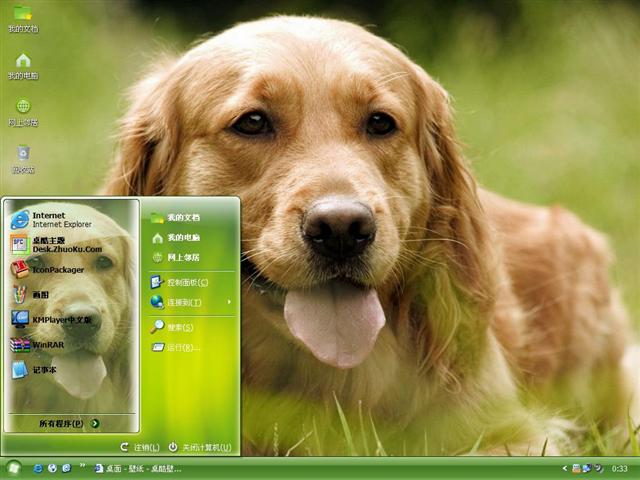Image resolution: width=640 pixels, height=480 pixels.
Task: Expand hidden system tray icons arrow
Action: [x=565, y=469]
